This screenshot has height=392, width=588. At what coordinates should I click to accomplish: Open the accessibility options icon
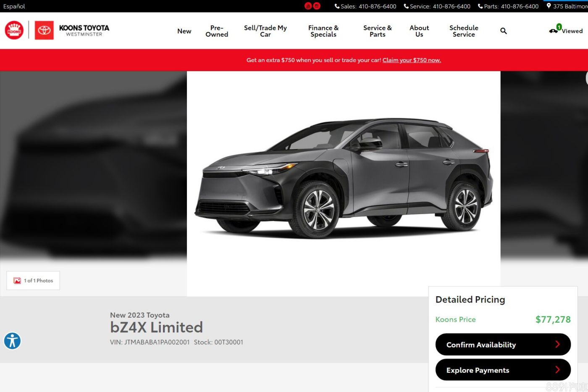[x=12, y=341]
